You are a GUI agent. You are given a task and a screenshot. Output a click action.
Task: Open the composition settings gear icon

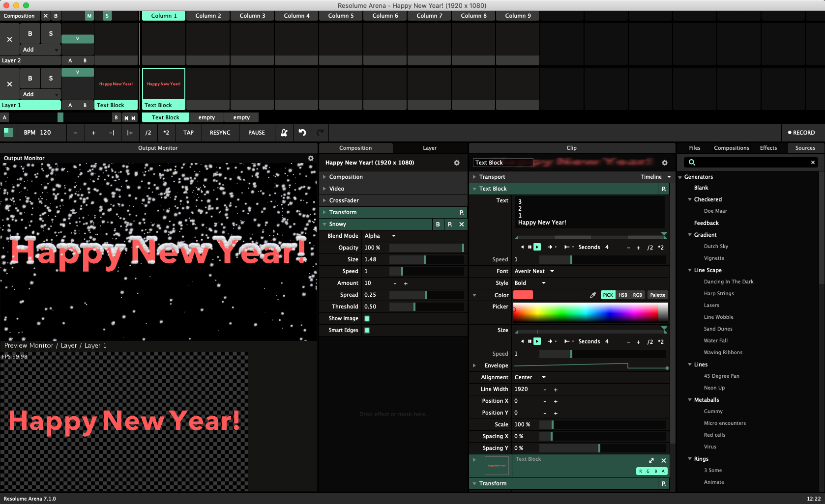click(456, 163)
